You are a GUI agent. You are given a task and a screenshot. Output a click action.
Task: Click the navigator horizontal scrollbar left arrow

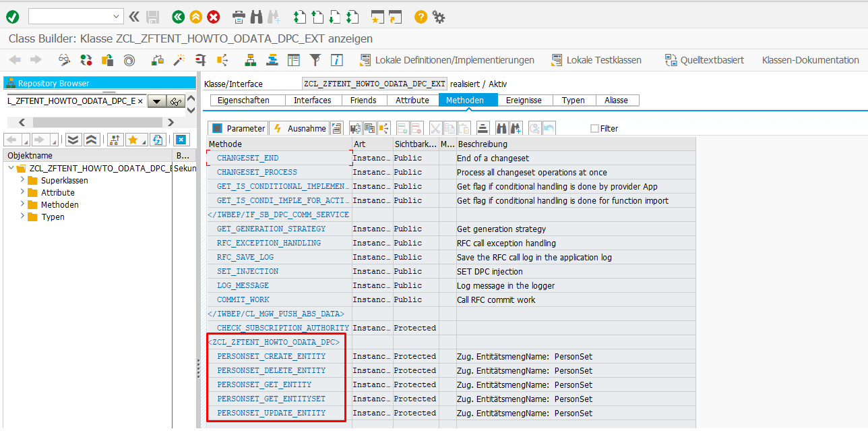(x=22, y=122)
